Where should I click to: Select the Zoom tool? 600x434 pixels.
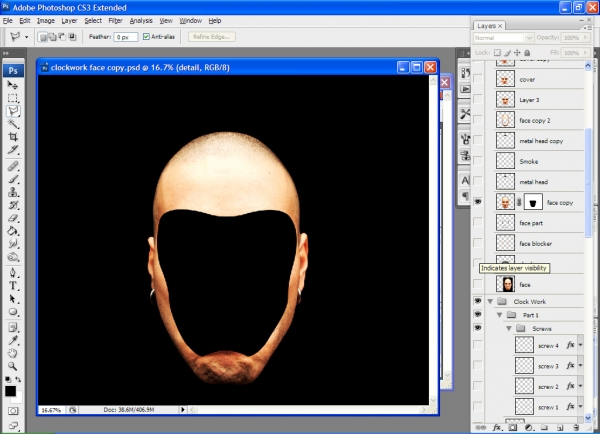[x=13, y=366]
